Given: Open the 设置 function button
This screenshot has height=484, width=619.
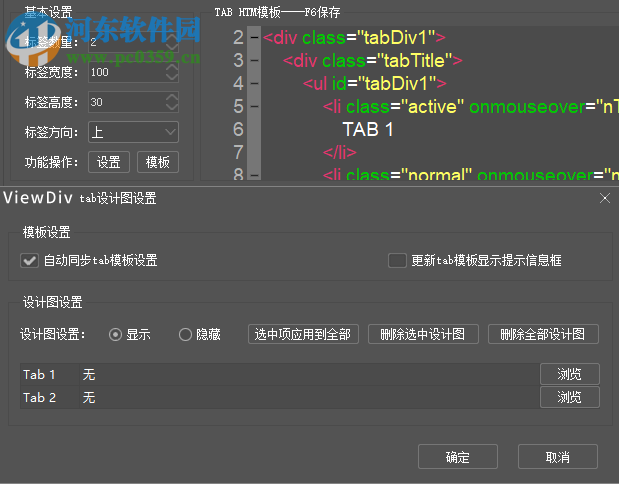Looking at the screenshot, I should tap(109, 162).
